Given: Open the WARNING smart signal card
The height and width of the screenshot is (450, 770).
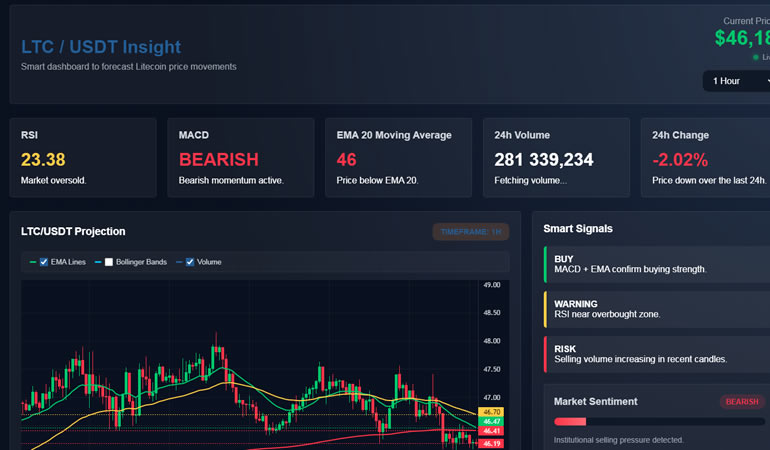Looking at the screenshot, I should click(657, 309).
